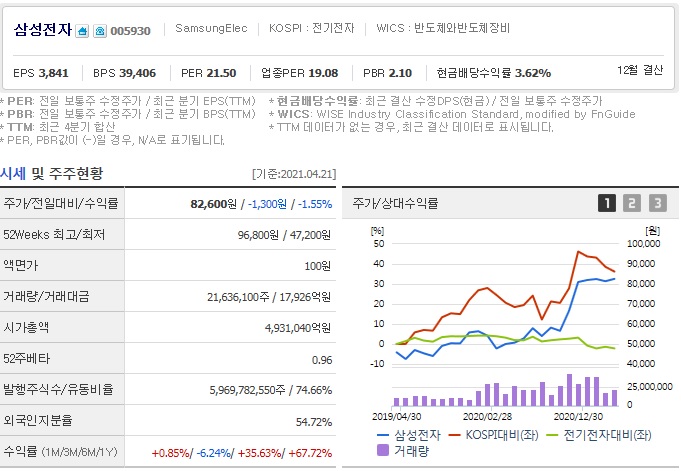Open the company homepage icon next to 삼성전자
Viewport: 681px width, 471px height.
point(82,31)
